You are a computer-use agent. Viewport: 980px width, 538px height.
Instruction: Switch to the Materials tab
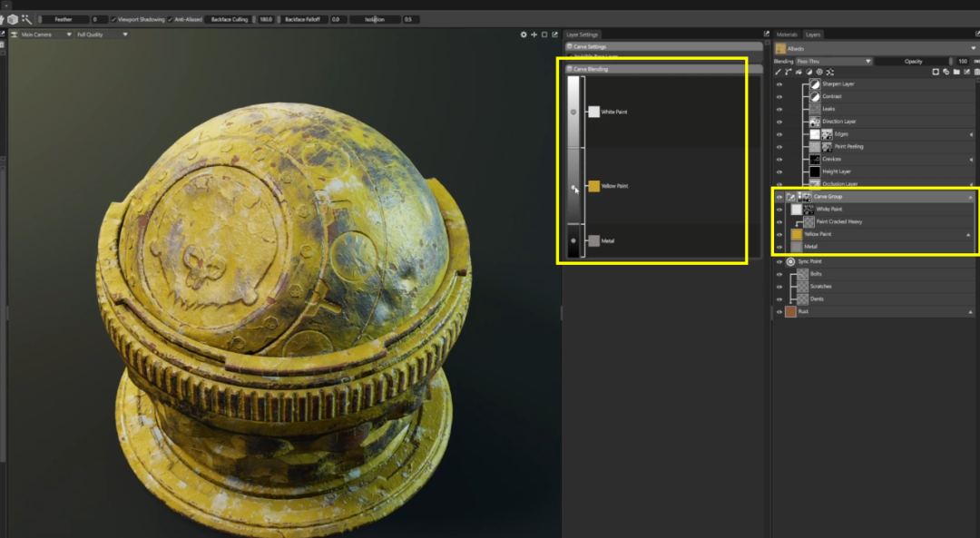(x=787, y=34)
